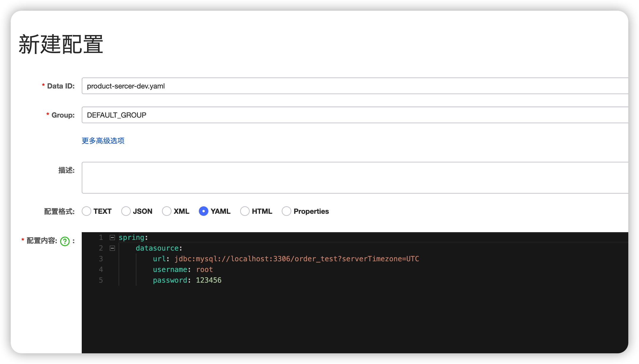Open the 更多高级选项 link
Screen dimensions: 639x364
(x=103, y=141)
